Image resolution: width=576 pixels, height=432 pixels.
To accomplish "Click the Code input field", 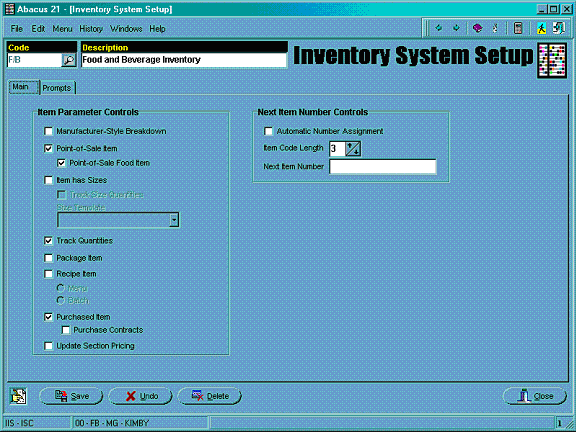I will (34, 60).
